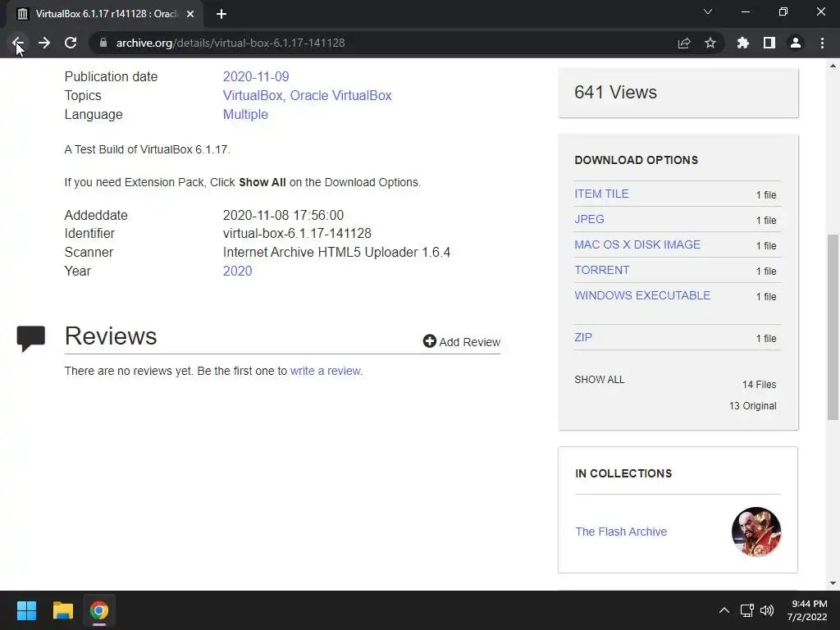Open the tab search chevron
The image size is (840, 630).
point(708,11)
